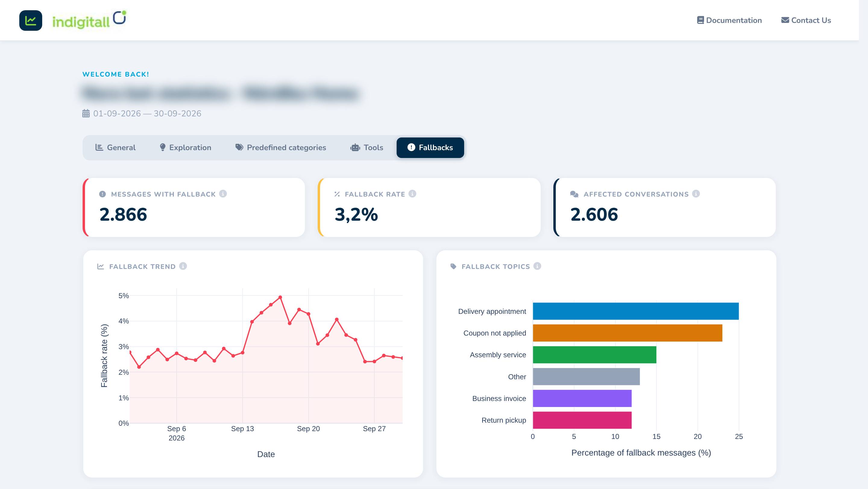This screenshot has width=868, height=489.
Task: Click the 3,2% fallback rate value
Action: tap(356, 215)
